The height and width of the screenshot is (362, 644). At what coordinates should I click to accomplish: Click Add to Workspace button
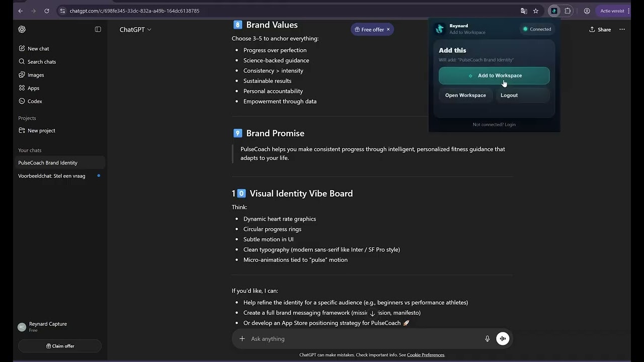click(x=494, y=76)
